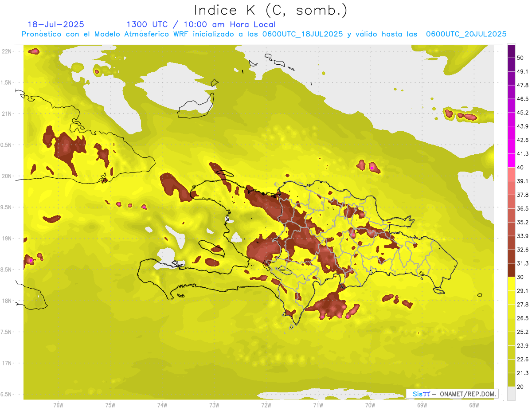Click the legend value "23.9"
This screenshot has width=532, height=411.
(523, 345)
